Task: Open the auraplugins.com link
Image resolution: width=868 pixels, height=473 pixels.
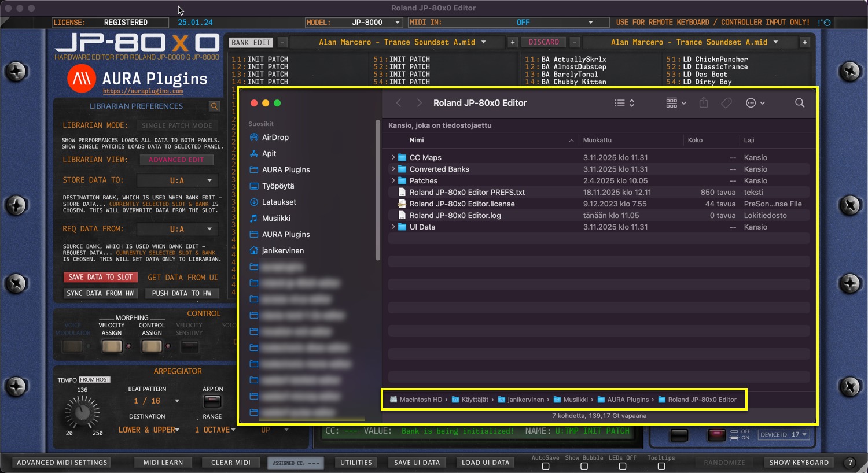Action: point(143,91)
